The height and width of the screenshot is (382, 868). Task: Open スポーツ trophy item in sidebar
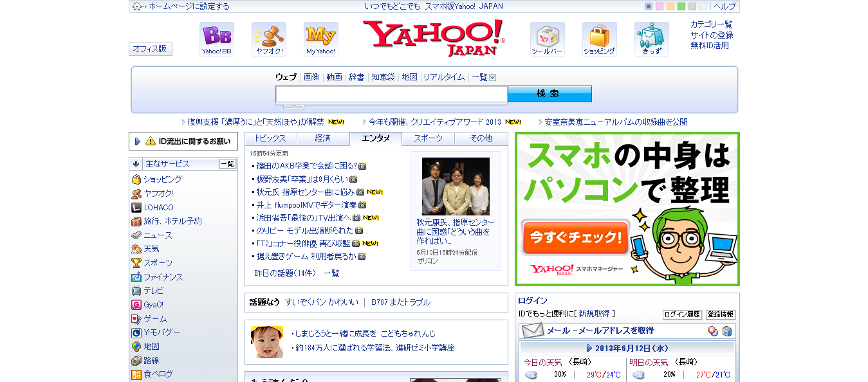tap(152, 263)
